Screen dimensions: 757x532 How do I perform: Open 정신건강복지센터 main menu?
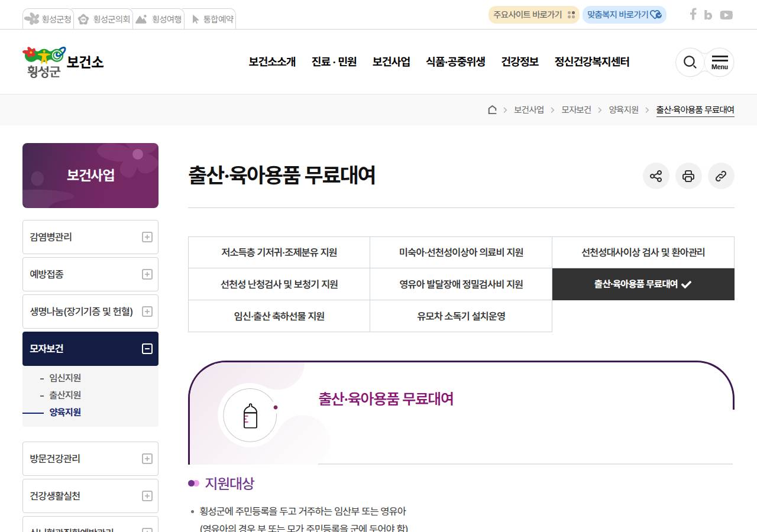tap(592, 61)
